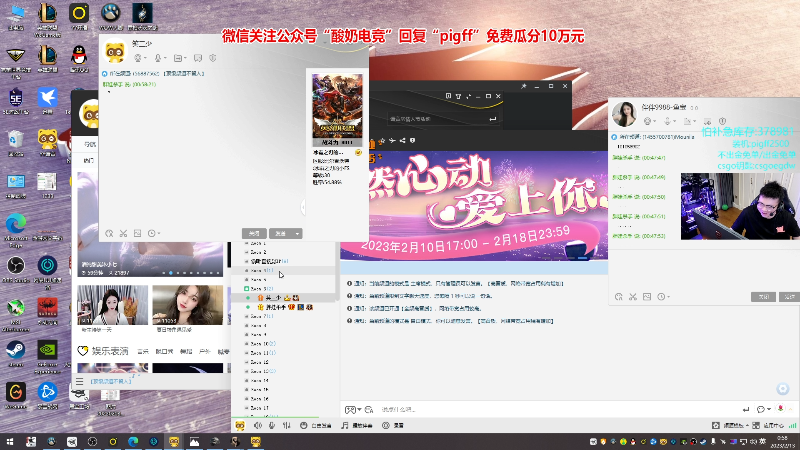Image resolution: width=800 pixels, height=450 pixels.
Task: Click the close button in 第二少 chat window
Action: click(x=254, y=233)
